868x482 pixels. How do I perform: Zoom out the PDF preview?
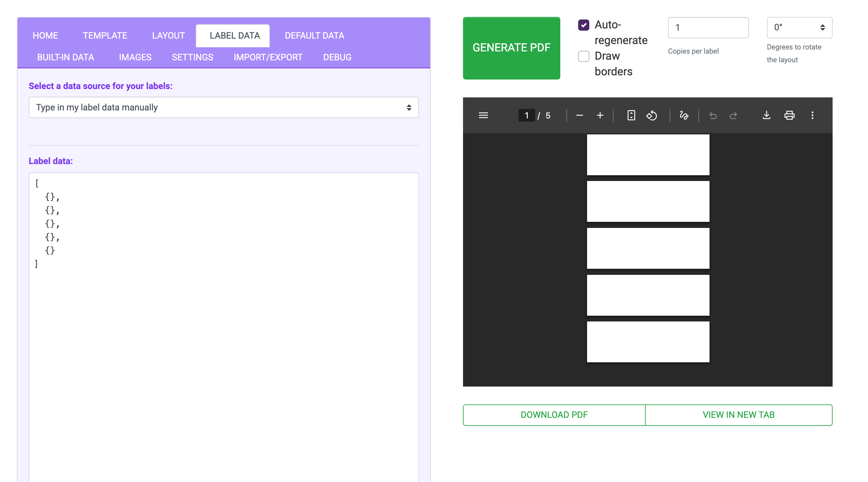[579, 115]
